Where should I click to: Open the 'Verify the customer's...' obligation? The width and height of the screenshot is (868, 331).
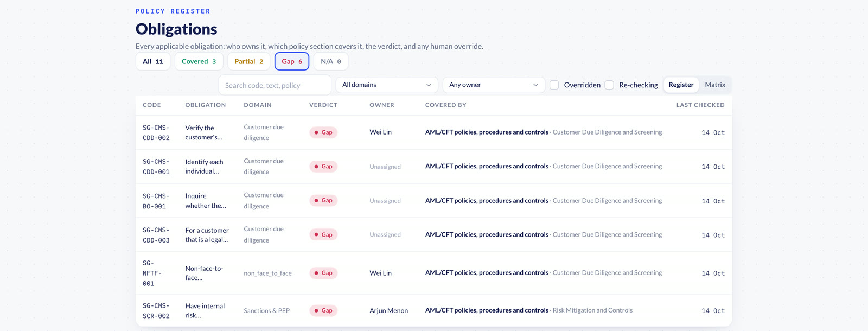(204, 132)
